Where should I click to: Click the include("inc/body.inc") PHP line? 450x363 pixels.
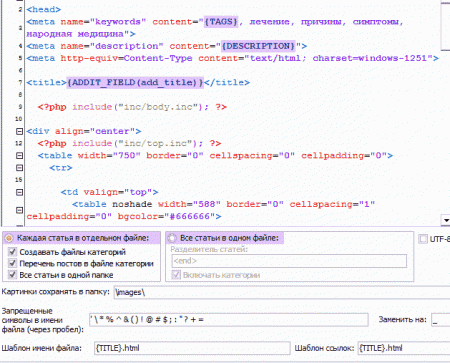coord(132,107)
